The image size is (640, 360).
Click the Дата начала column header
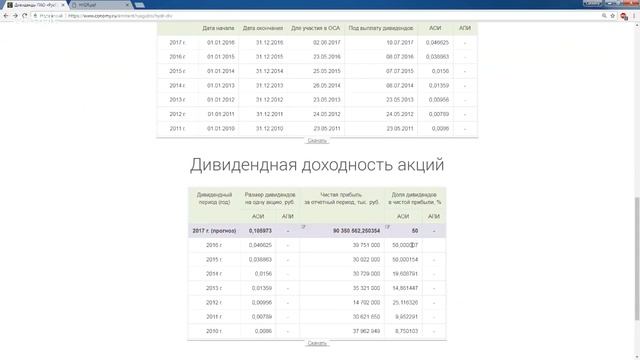point(218,28)
